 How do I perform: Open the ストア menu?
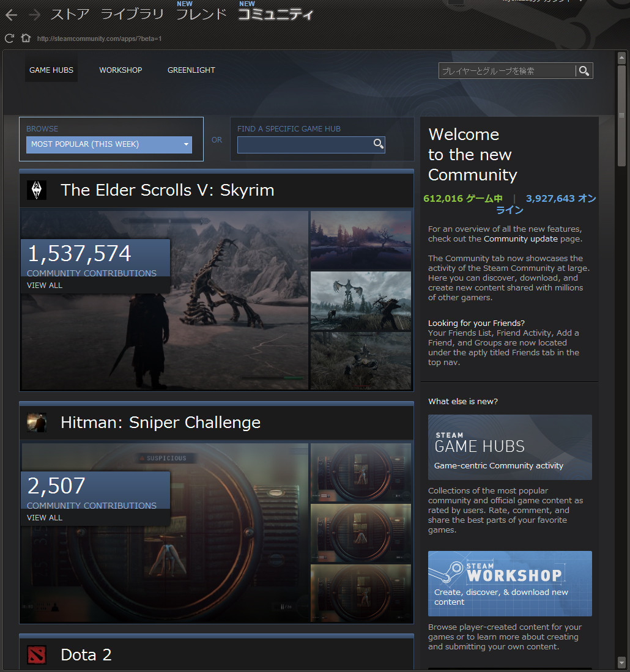[70, 14]
